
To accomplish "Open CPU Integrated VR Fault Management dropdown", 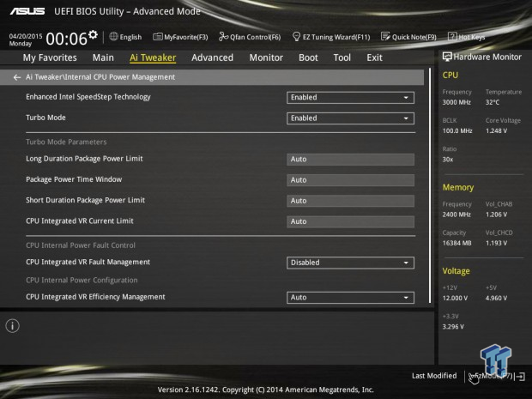I will (x=350, y=263).
